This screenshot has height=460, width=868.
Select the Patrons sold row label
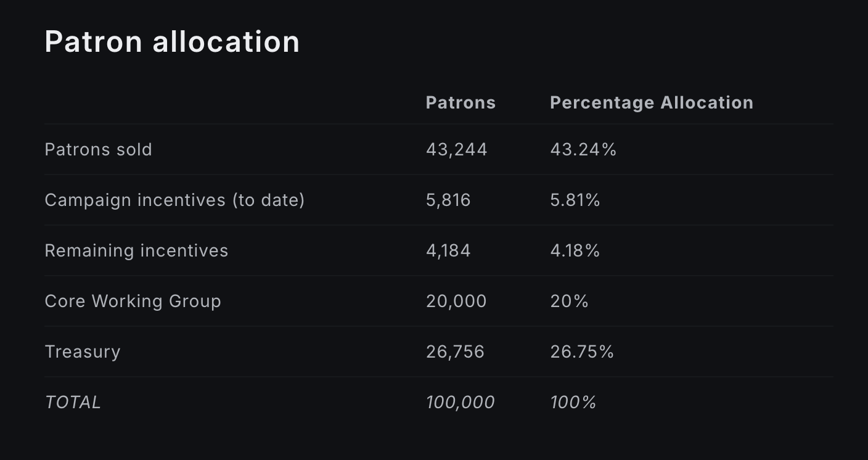coord(98,149)
